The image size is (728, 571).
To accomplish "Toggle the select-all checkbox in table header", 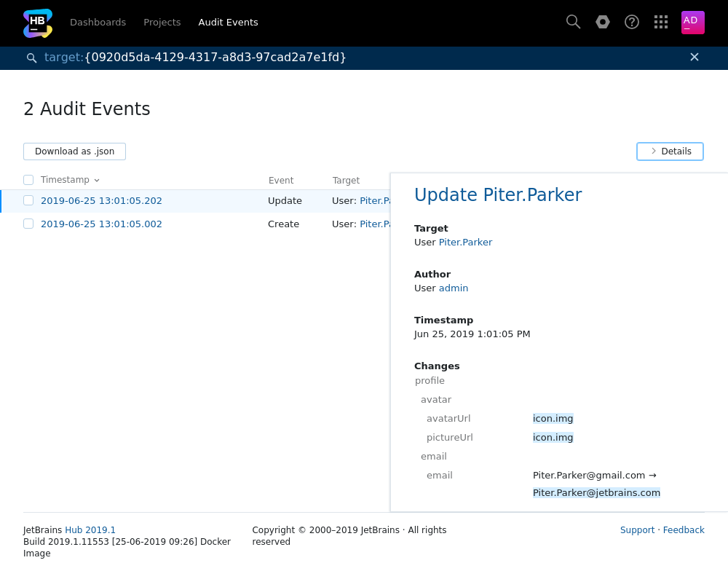I will tap(28, 180).
